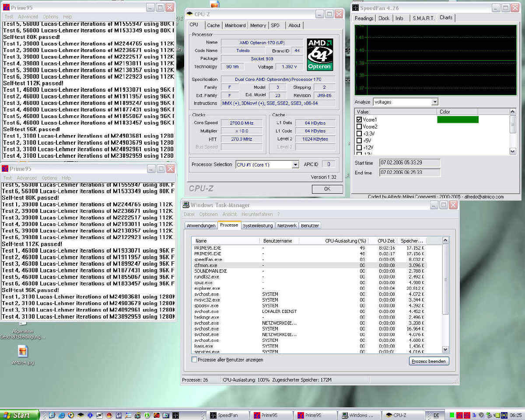Viewport: 525px width, 420px height.
Task: Launch Internet Explorer from the quick launch bar
Action: pyautogui.click(x=61, y=415)
